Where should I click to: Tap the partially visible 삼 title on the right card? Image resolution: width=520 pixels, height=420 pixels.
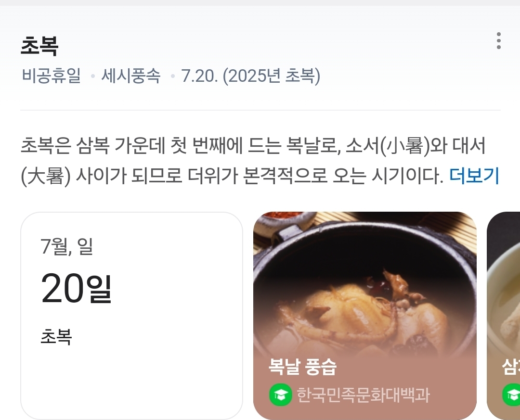coord(511,366)
